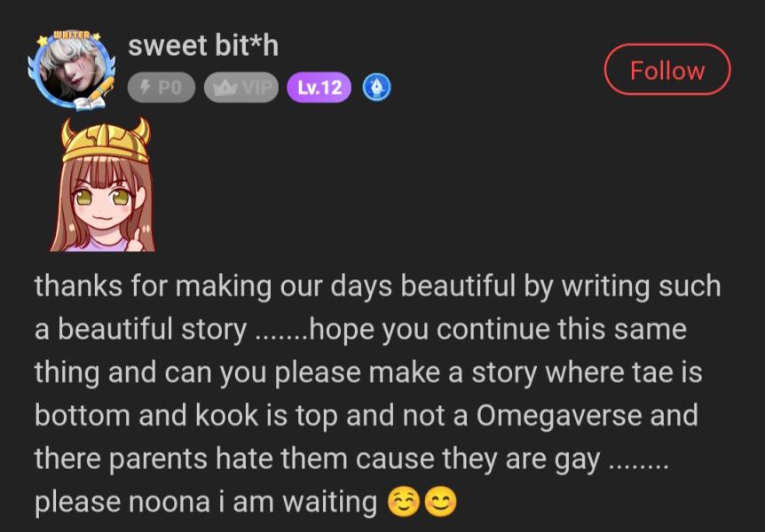Click the WRITER label on the avatar frame
Screen dimensions: 765x532
pyautogui.click(x=69, y=32)
